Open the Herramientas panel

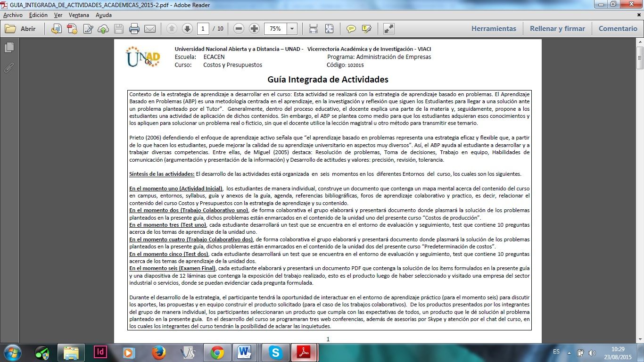494,29
